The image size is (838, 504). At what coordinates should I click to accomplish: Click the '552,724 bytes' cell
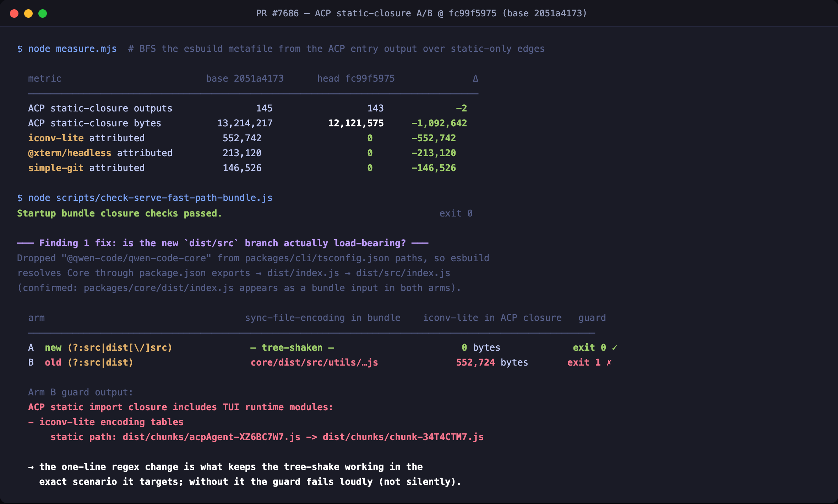pos(492,362)
